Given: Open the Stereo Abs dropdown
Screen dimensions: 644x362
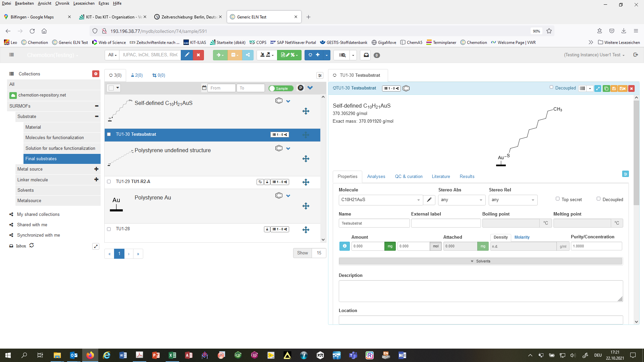Looking at the screenshot, I should coord(462,200).
